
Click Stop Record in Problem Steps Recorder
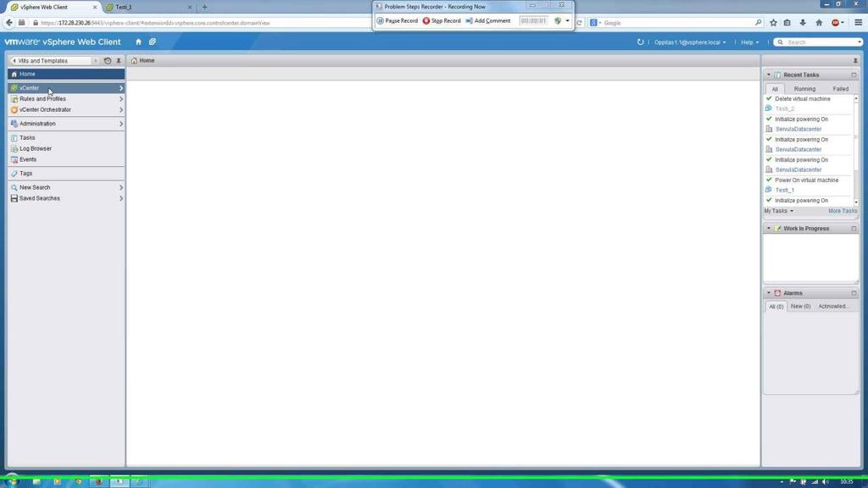pos(441,21)
